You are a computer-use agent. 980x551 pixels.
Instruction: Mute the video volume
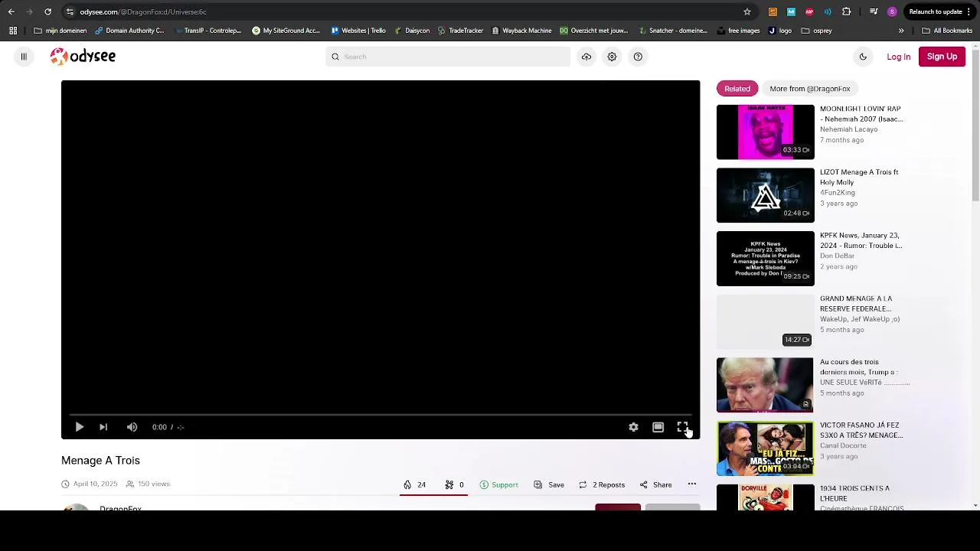[132, 427]
